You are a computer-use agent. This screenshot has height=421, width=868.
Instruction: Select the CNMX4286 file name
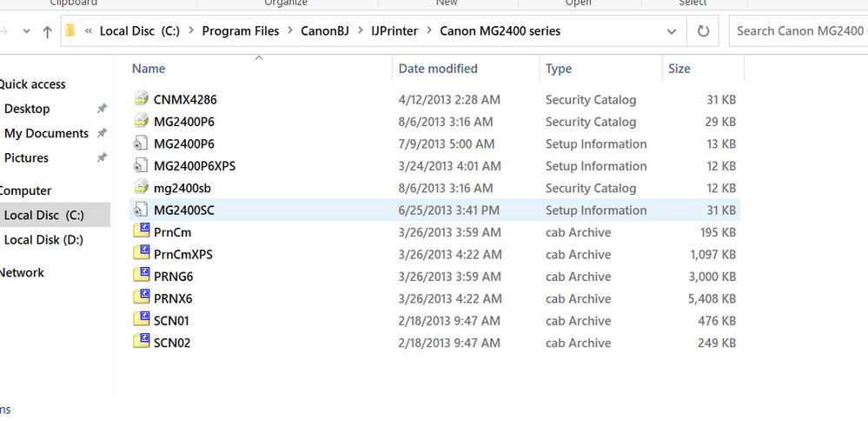click(x=185, y=100)
